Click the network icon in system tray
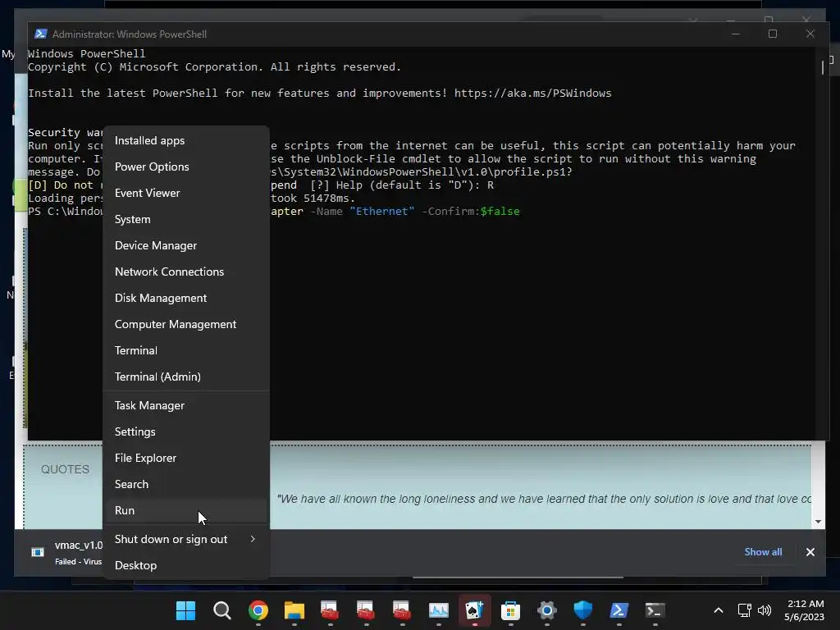The image size is (840, 630). point(745,610)
